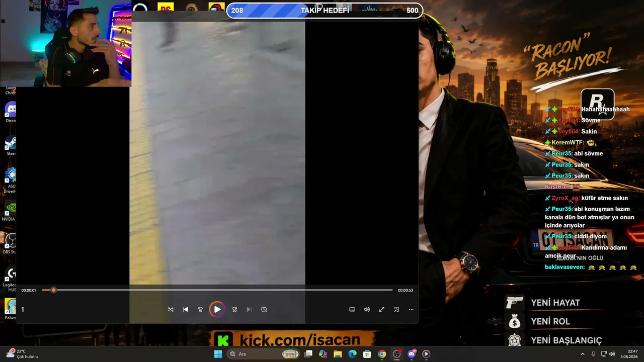The image size is (644, 362).
Task: Skip back 10 seconds
Action: point(200,309)
